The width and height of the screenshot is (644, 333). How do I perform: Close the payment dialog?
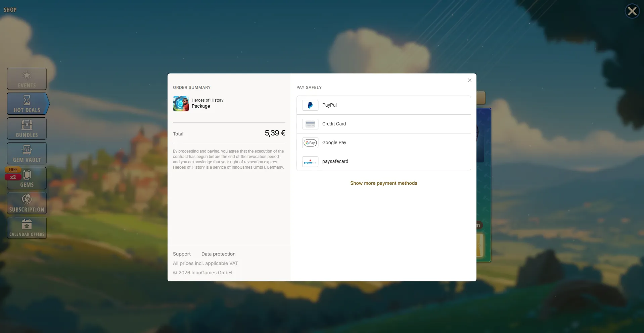(x=470, y=80)
